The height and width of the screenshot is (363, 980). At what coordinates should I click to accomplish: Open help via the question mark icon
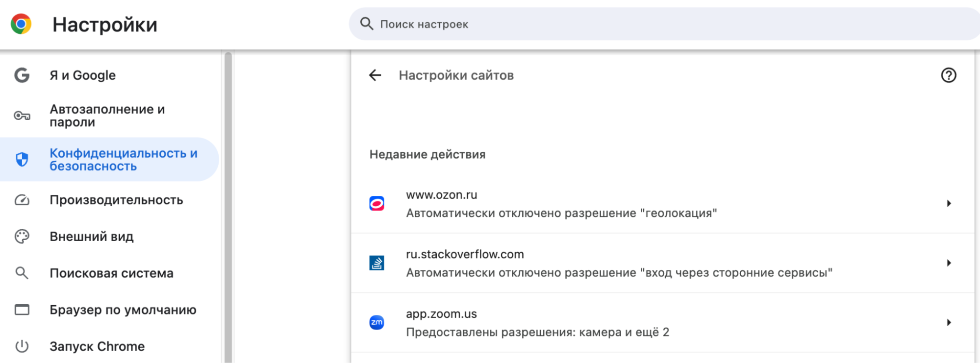click(x=948, y=75)
